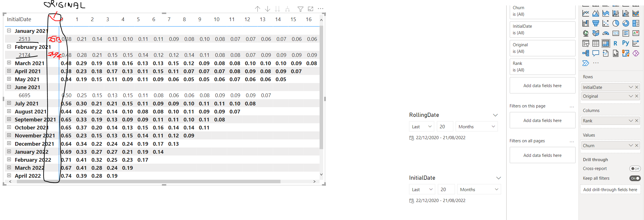Open More options ellipsis on matrix header
Image resolution: width=644 pixels, height=220 pixels.
pos(321,9)
